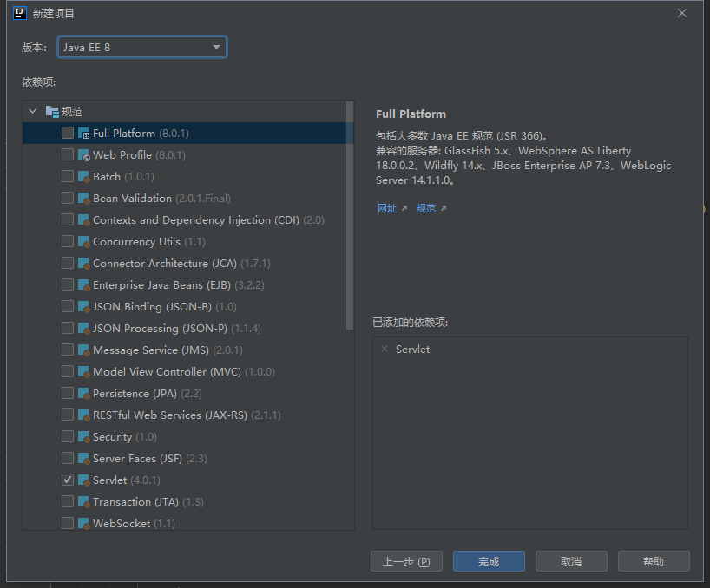710x588 pixels.
Task: Close the 新建项目 dialog
Action: [x=682, y=14]
